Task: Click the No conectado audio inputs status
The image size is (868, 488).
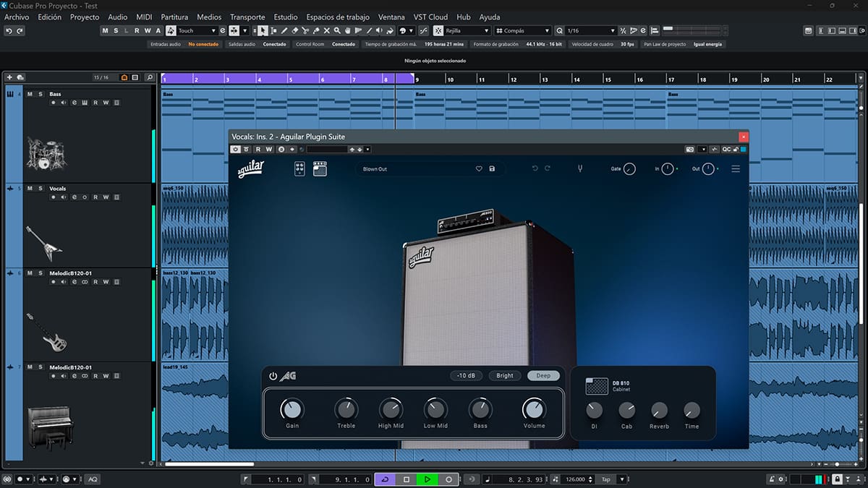Action: coord(203,44)
